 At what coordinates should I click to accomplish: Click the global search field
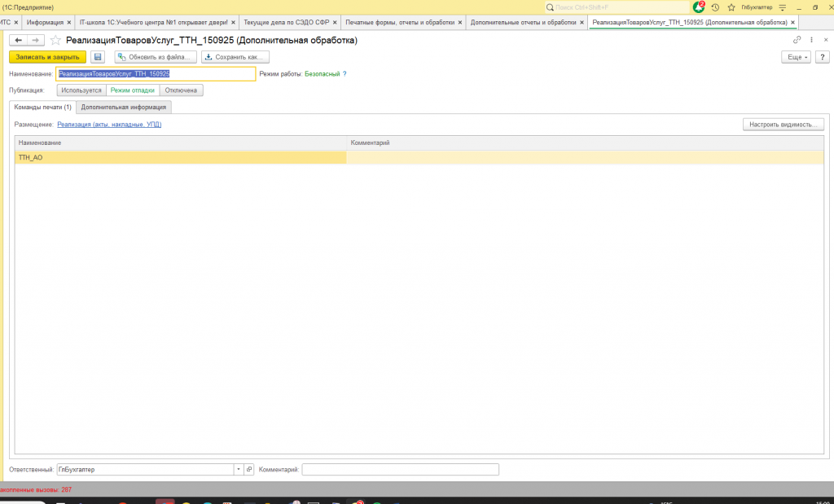pos(617,7)
